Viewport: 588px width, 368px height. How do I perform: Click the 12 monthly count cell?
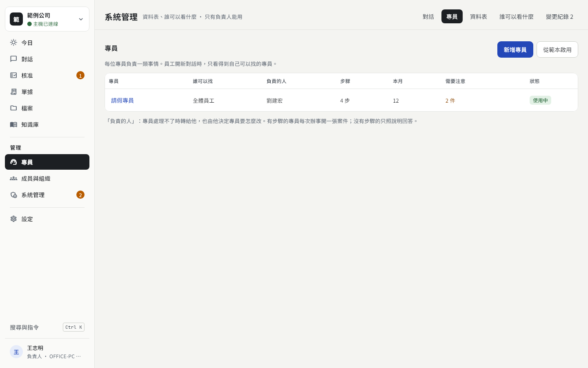click(396, 101)
